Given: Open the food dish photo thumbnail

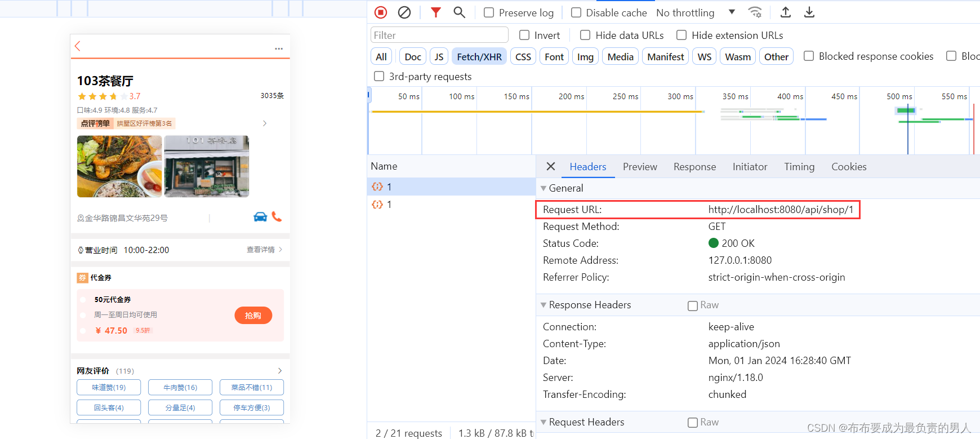Looking at the screenshot, I should click(x=119, y=166).
